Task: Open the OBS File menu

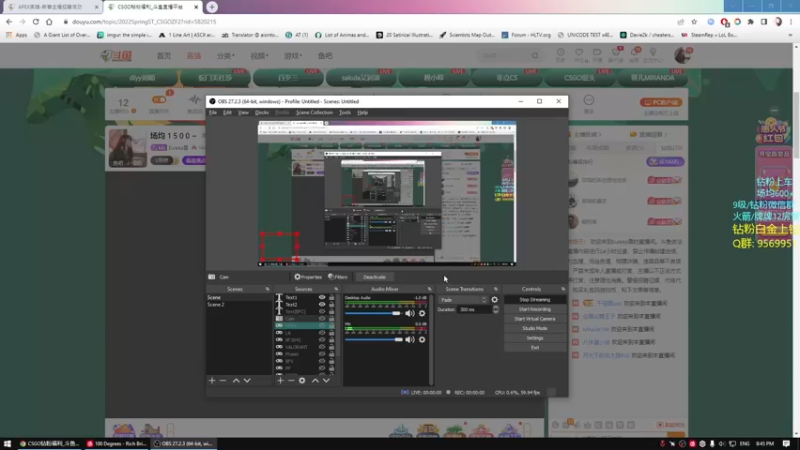Action: (x=213, y=112)
